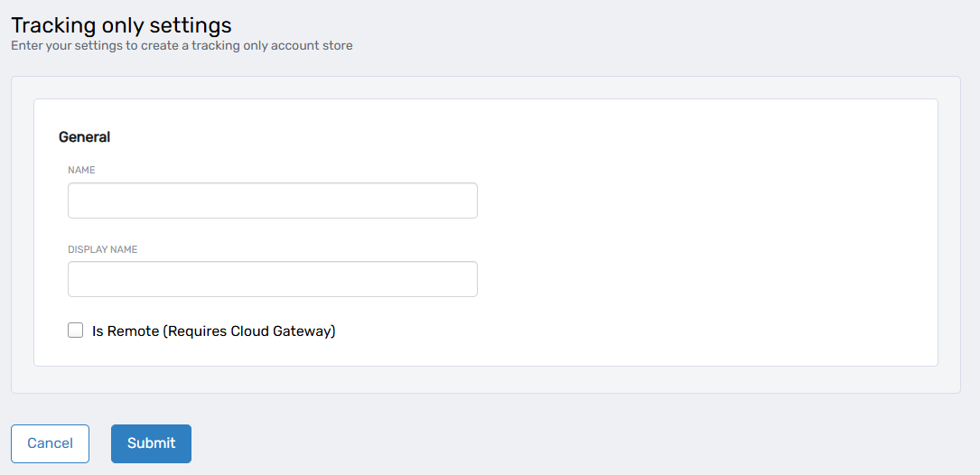
Task: Cancel creating the tracking only account store
Action: pyautogui.click(x=50, y=443)
